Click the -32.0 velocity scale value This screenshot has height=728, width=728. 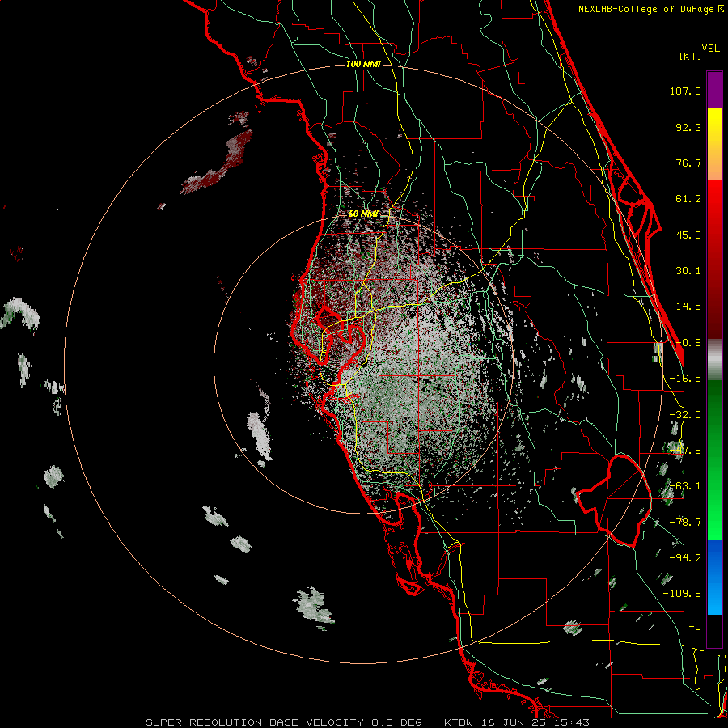click(685, 415)
